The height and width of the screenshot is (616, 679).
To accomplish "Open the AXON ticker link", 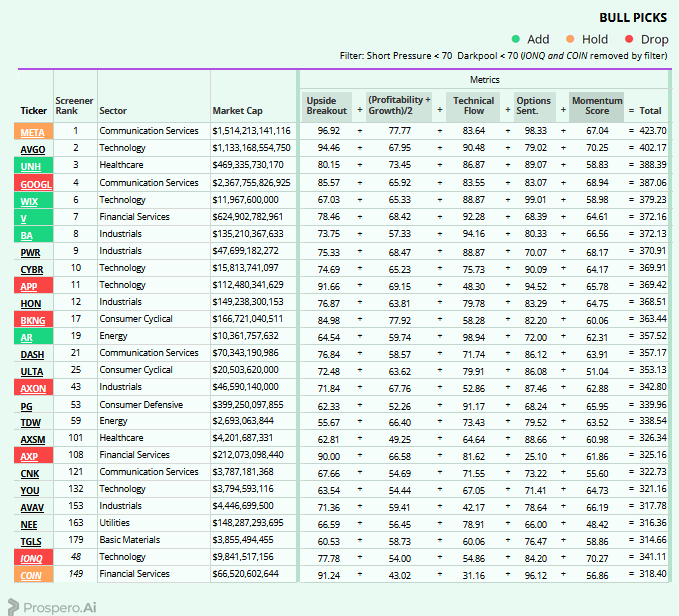I will [x=33, y=388].
